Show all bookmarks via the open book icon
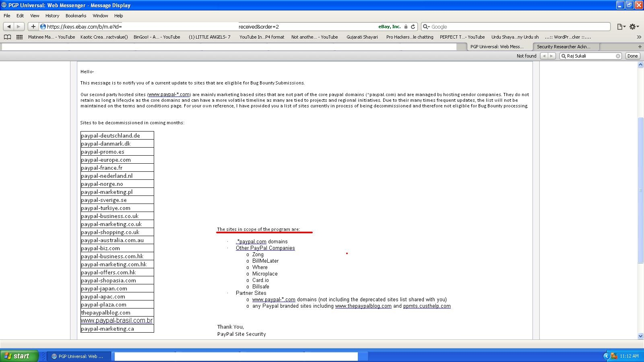This screenshot has height=362, width=644. (x=7, y=37)
